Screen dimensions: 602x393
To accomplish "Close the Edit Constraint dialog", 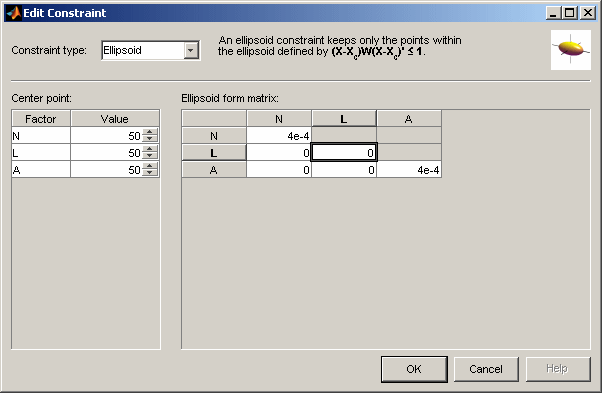I will click(x=588, y=13).
